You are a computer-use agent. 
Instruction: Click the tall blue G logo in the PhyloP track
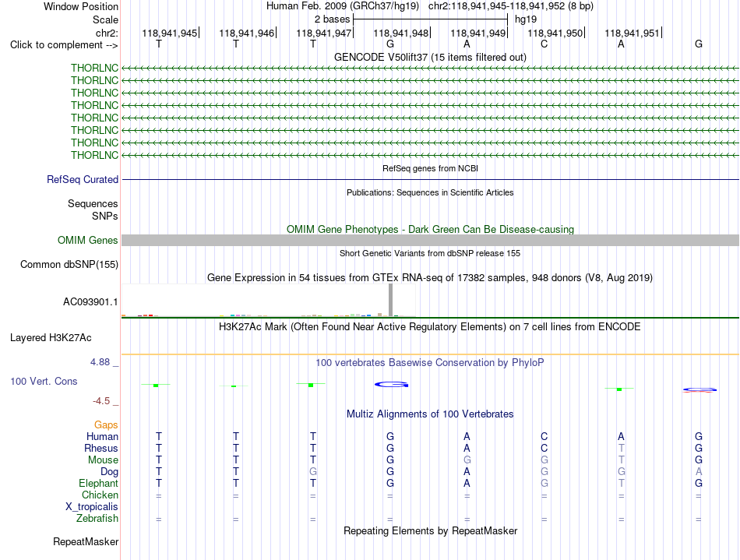click(391, 385)
